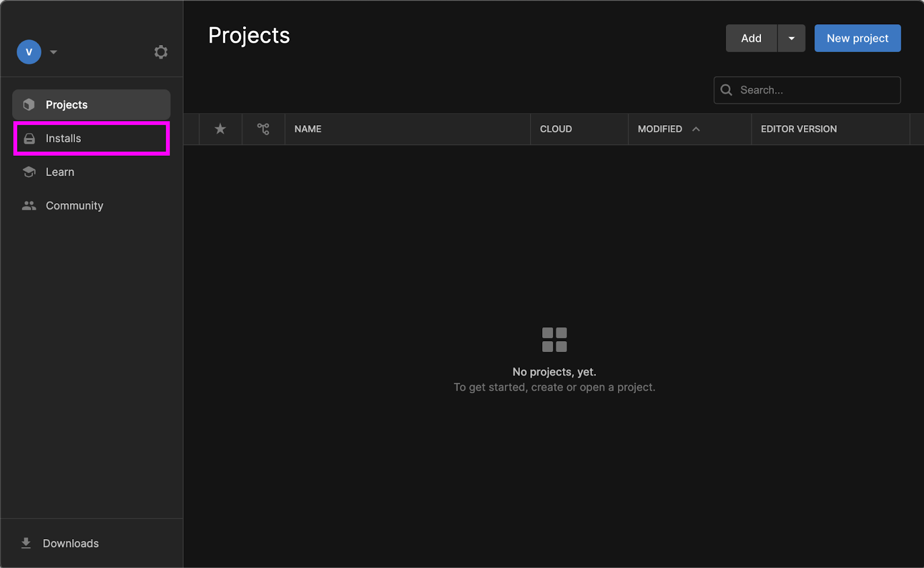The width and height of the screenshot is (924, 568).
Task: Sort by the star favorites column
Action: pos(220,129)
